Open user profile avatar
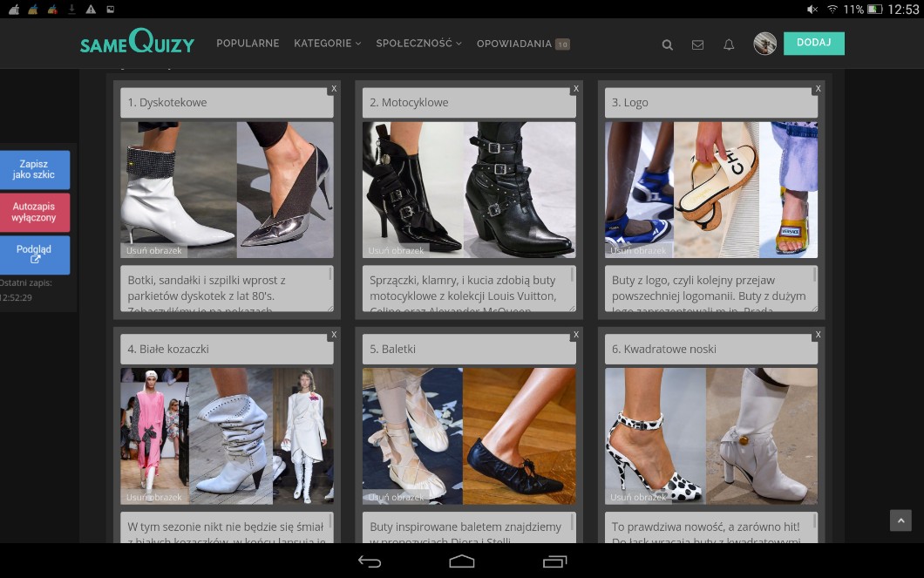924x578 pixels. click(764, 44)
